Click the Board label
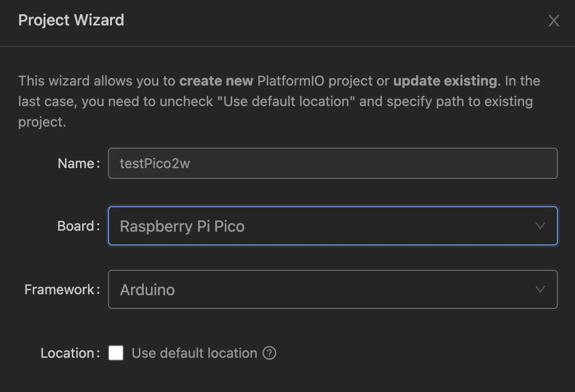The width and height of the screenshot is (575, 392). point(78,226)
